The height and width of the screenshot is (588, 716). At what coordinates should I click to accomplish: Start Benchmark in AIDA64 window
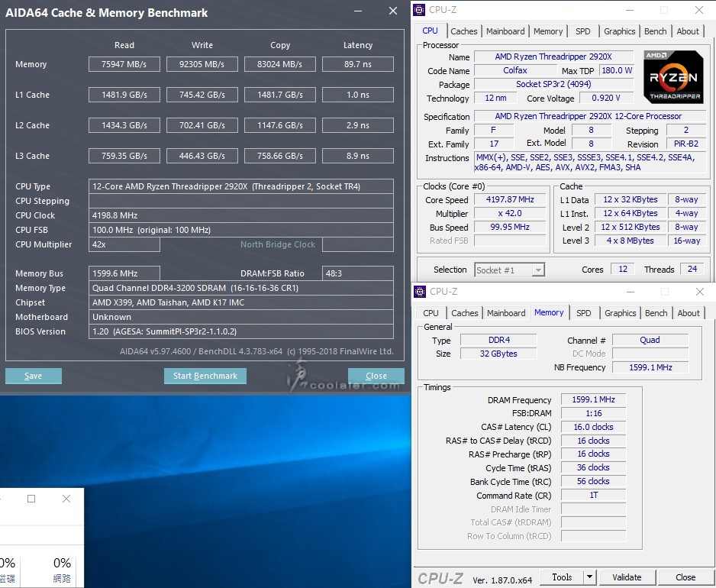pos(205,376)
